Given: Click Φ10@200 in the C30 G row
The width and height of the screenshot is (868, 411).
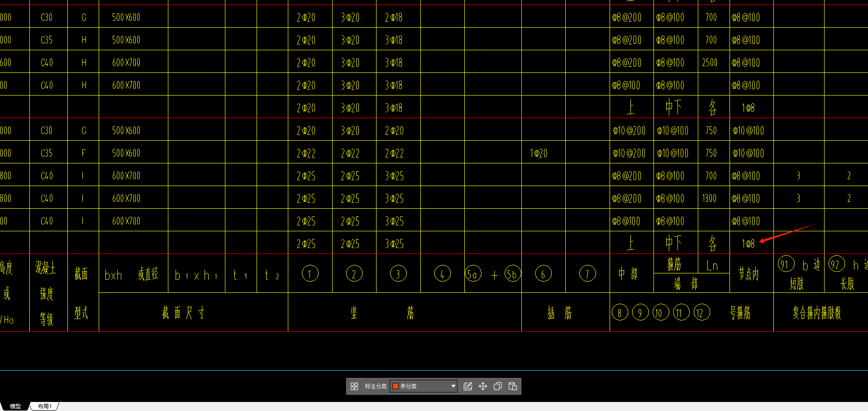Looking at the screenshot, I should pos(629,131).
